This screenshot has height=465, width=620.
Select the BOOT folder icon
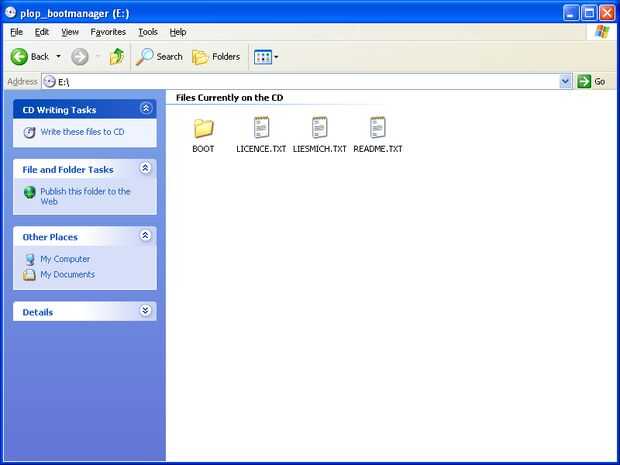(x=203, y=128)
